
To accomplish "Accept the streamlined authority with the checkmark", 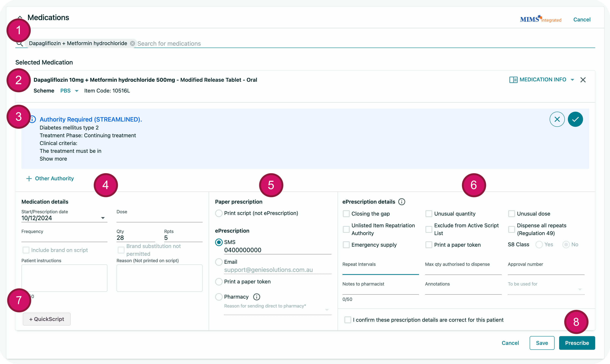I will click(x=575, y=119).
